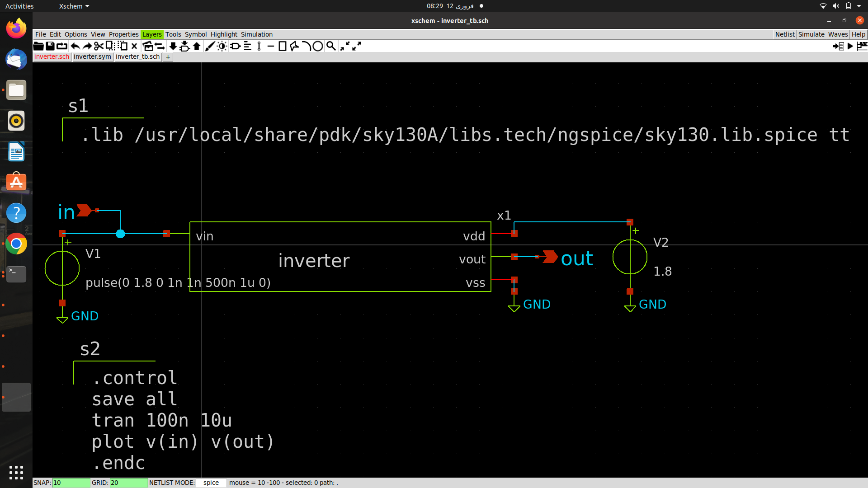Select the Draw circle tool icon
Screen dimensions: 868x488
tap(318, 46)
